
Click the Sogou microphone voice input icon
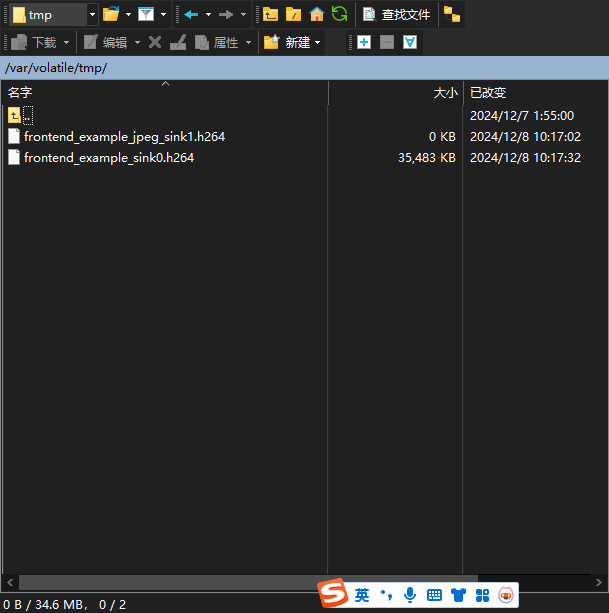[410, 595]
